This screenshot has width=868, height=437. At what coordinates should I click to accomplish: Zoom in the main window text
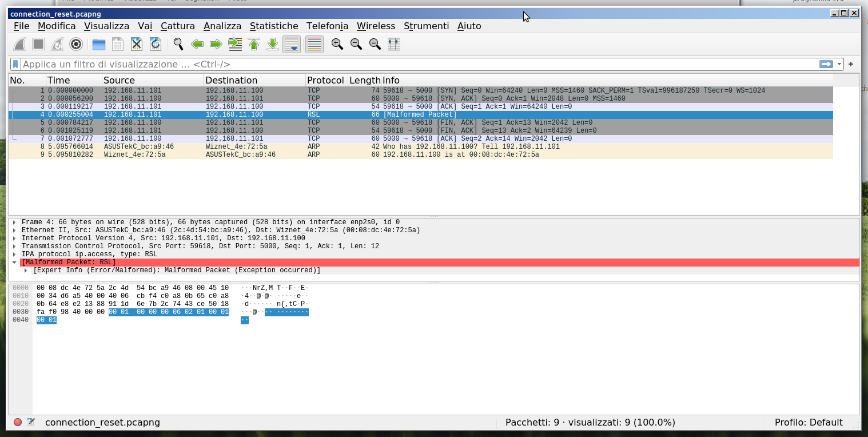pyautogui.click(x=337, y=44)
